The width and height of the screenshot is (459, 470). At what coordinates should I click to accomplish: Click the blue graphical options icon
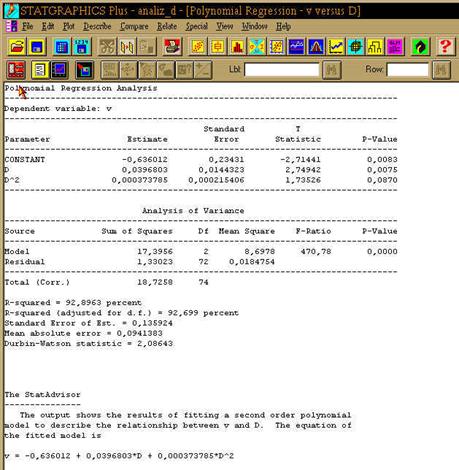[x=60, y=70]
